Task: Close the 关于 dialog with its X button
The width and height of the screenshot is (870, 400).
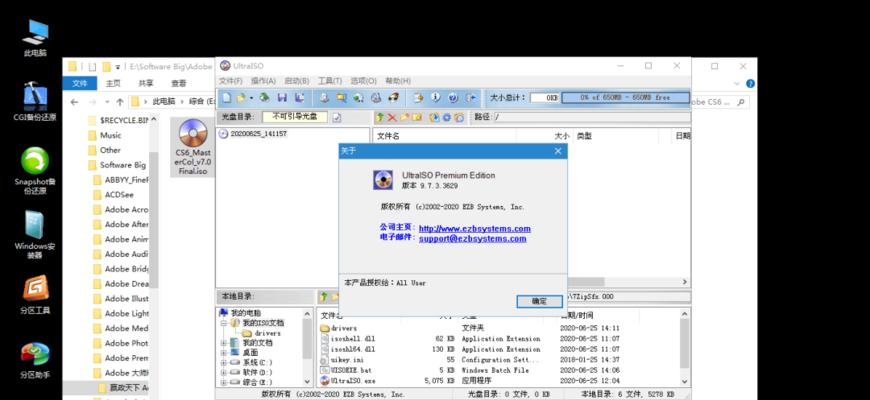Action: 558,151
